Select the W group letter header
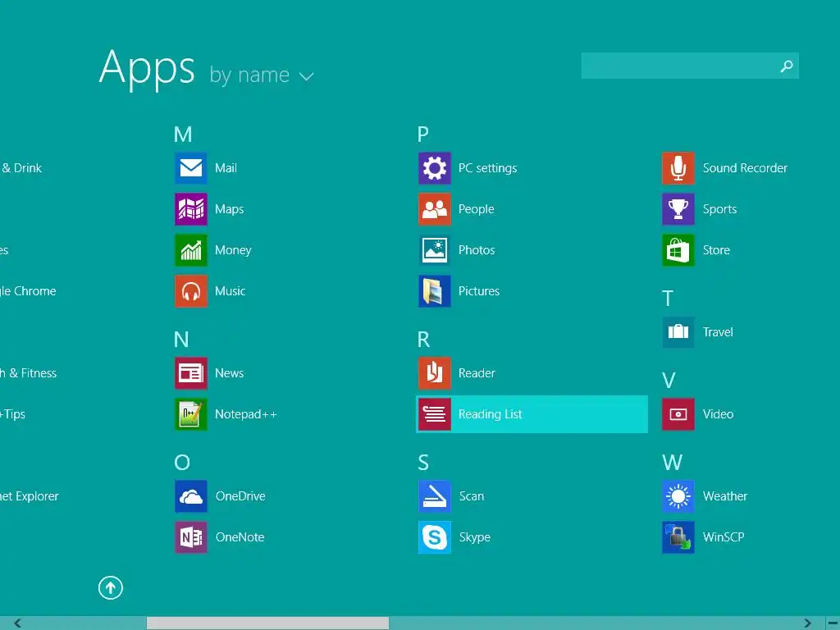840x630 pixels. 672,462
